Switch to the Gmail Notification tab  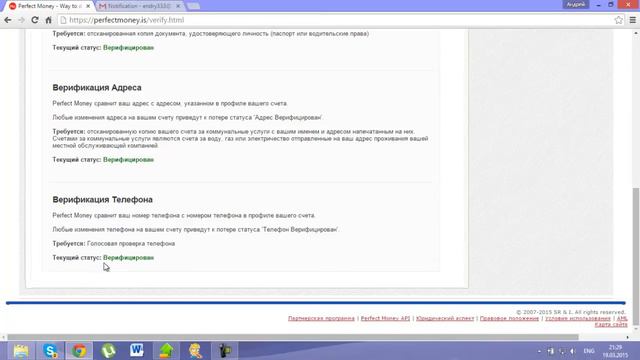pyautogui.click(x=139, y=6)
